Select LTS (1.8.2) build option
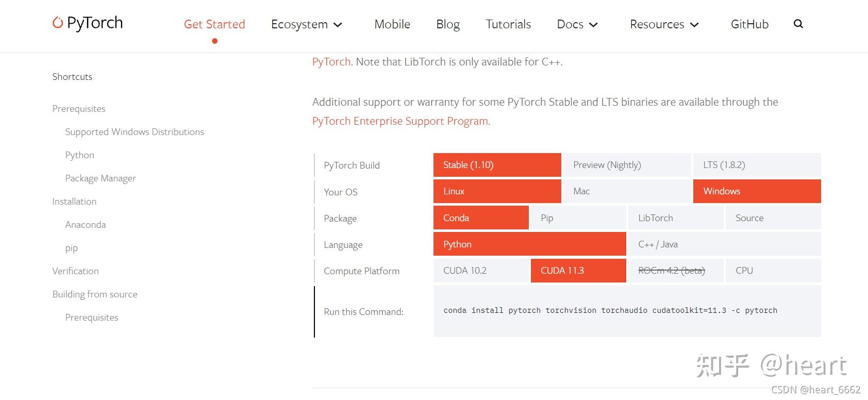 coord(757,165)
